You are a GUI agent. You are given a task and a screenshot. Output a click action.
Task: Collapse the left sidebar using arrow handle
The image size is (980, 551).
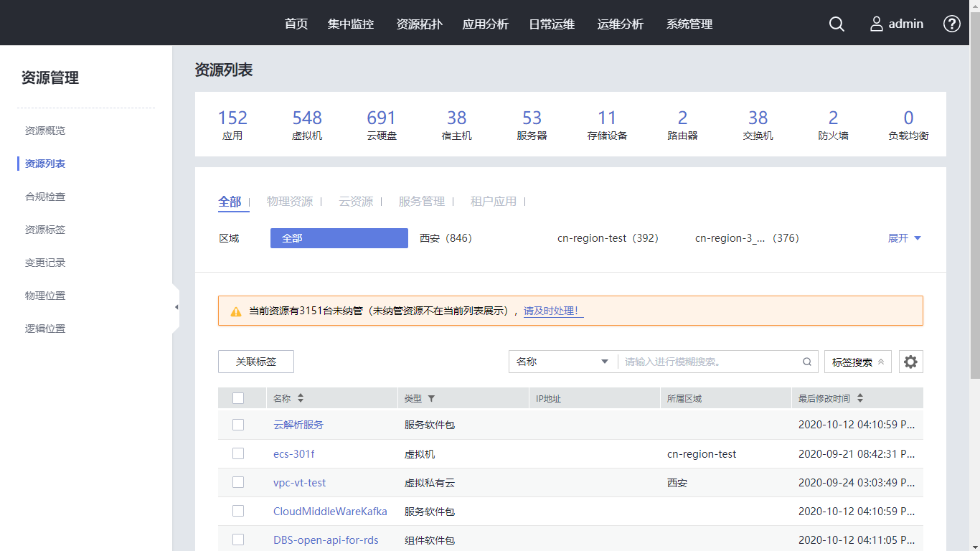click(x=176, y=307)
